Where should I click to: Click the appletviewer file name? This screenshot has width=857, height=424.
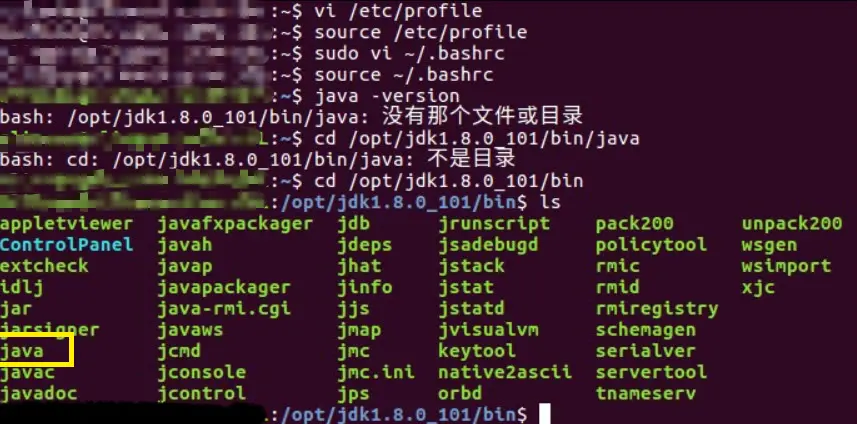click(x=66, y=224)
